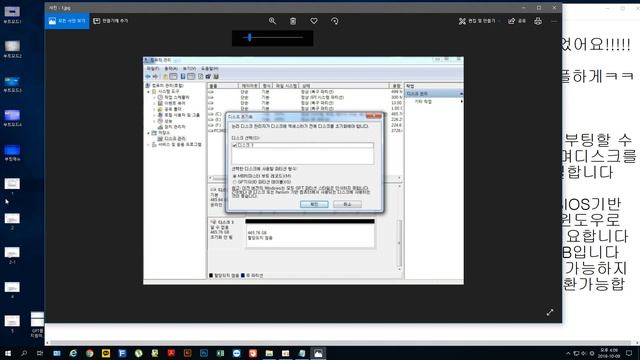Print the photo with the printer icon

[x=538, y=21]
